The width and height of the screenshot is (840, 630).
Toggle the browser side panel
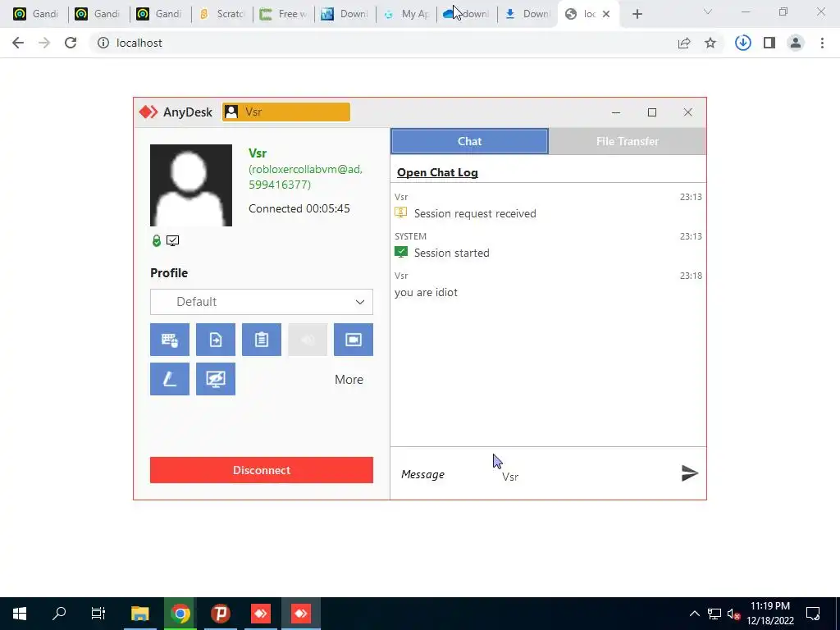(x=769, y=43)
